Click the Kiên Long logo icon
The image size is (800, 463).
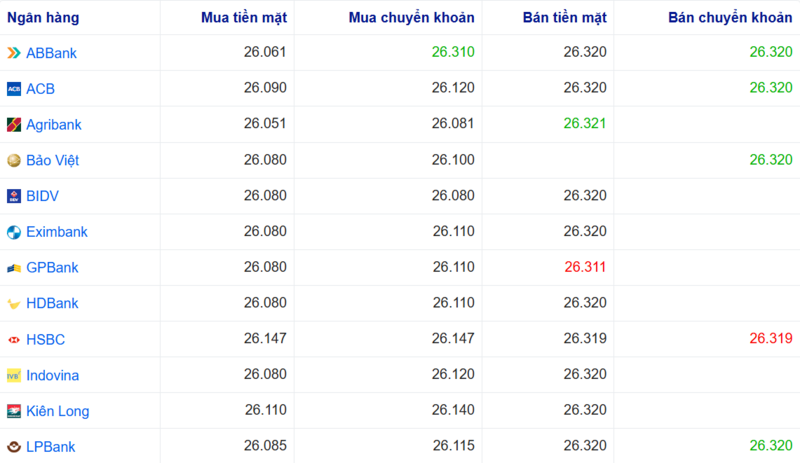coord(14,411)
